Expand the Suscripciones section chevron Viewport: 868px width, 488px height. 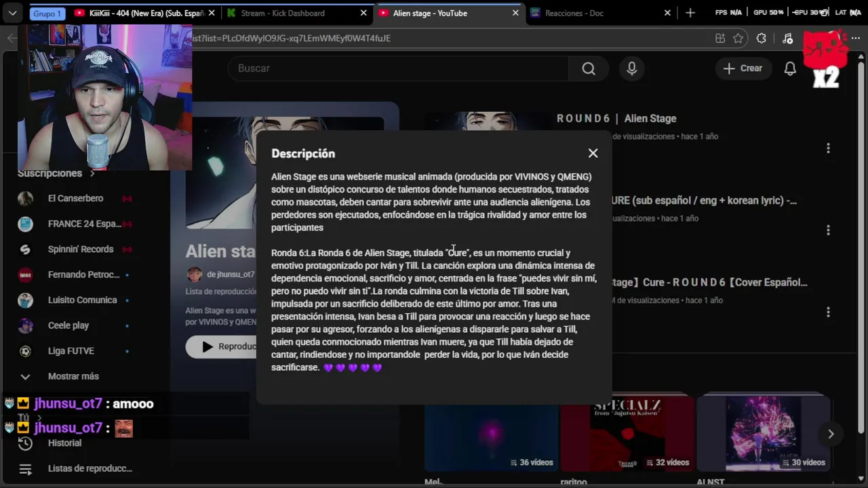tap(92, 174)
